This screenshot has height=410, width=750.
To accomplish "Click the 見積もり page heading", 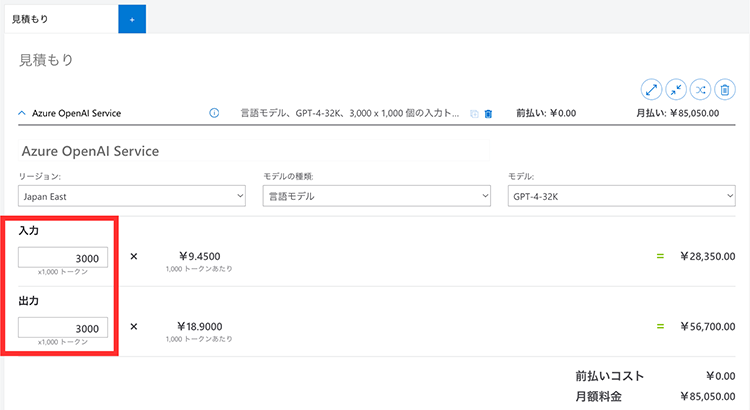I will 46,60.
